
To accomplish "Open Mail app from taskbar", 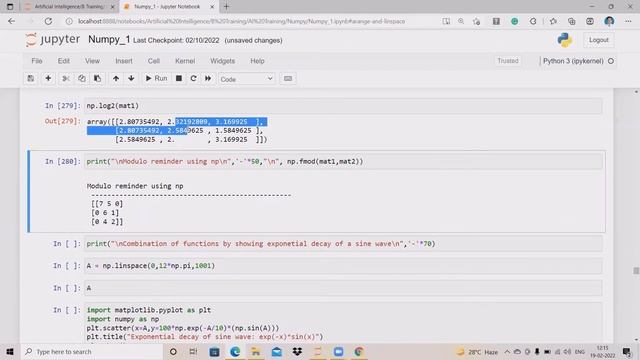I will tap(276, 351).
